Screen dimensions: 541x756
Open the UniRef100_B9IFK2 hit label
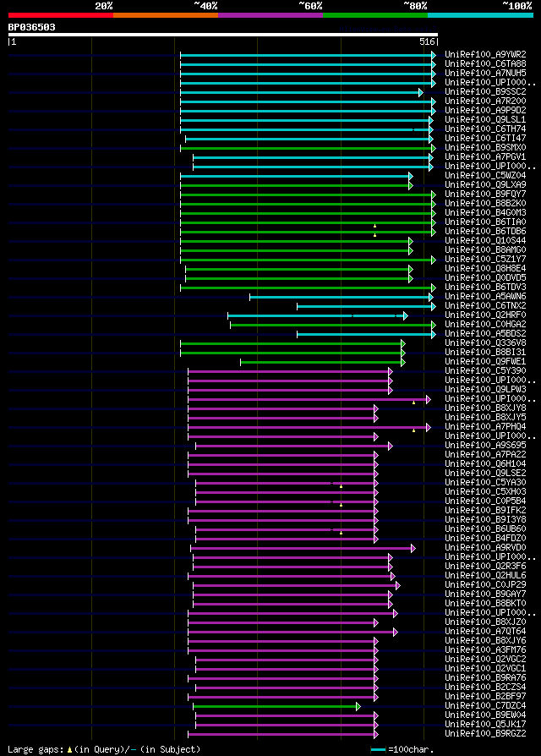tap(485, 511)
